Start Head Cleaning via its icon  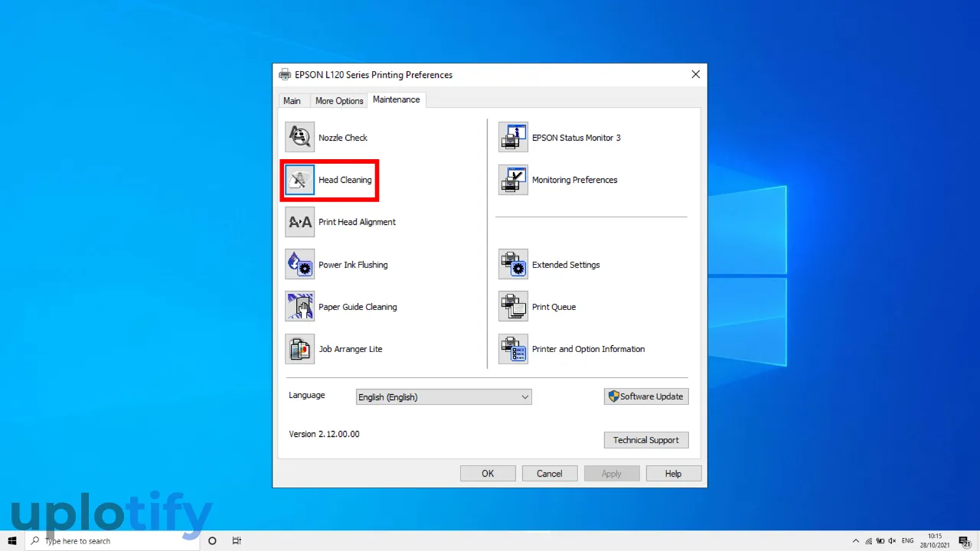[x=299, y=180]
